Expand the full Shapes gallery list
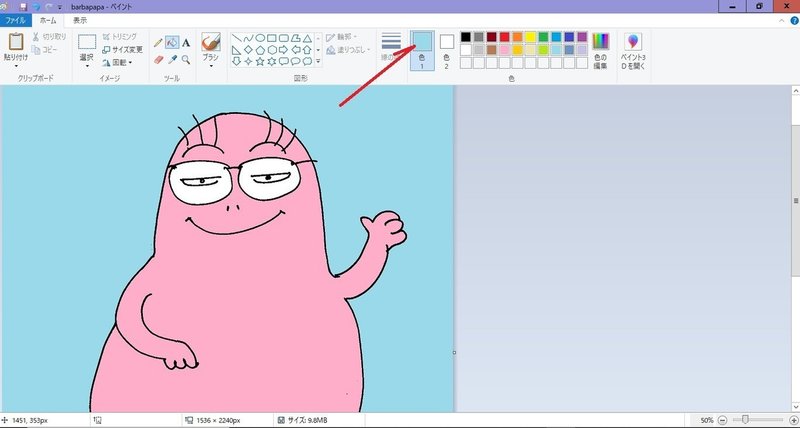The height and width of the screenshot is (428, 800). point(318,61)
